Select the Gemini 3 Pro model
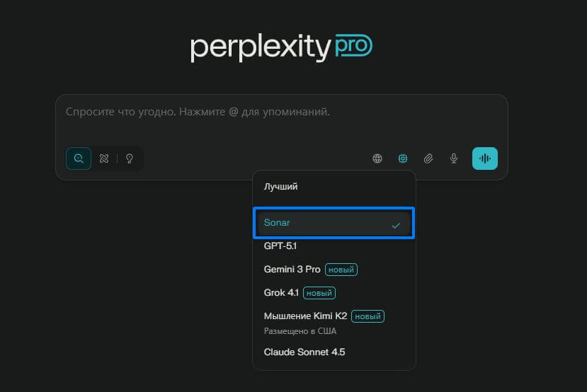 pyautogui.click(x=293, y=270)
